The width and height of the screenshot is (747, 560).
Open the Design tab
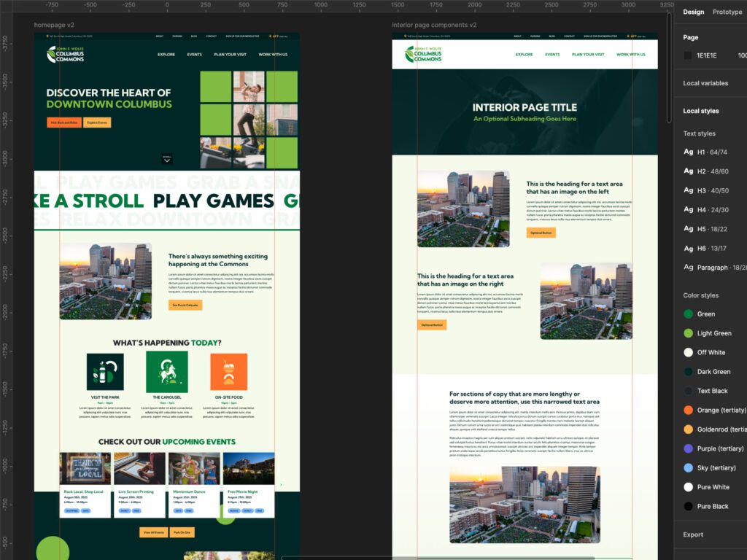tap(693, 12)
